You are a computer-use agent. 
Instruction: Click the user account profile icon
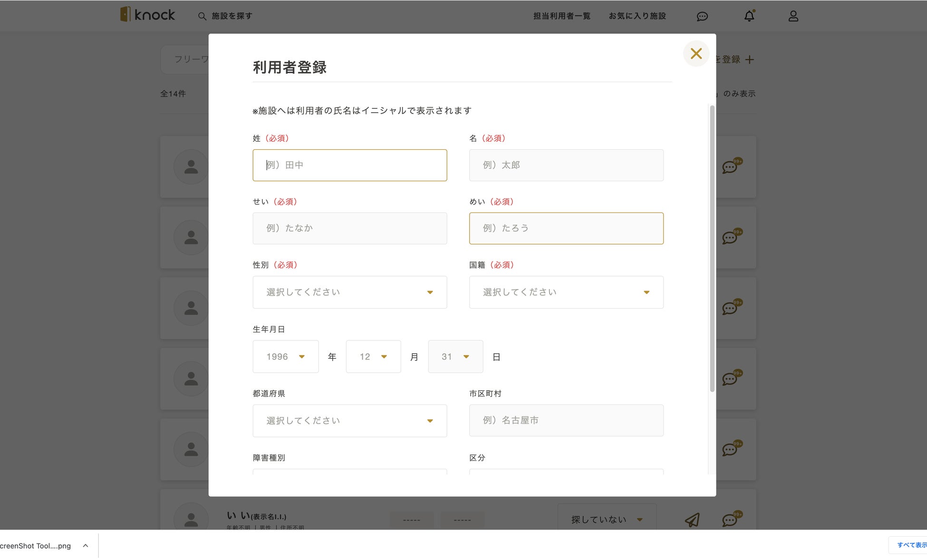[x=793, y=16]
